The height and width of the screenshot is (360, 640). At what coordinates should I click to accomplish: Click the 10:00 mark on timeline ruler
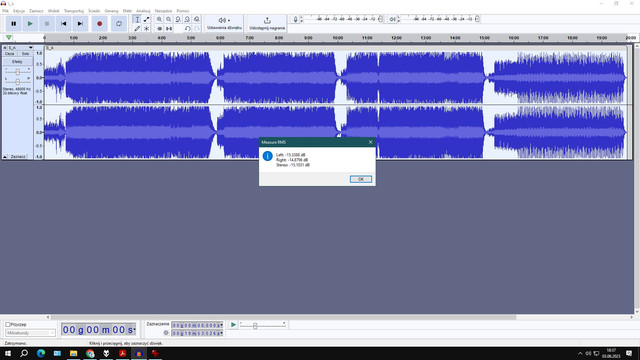click(338, 38)
